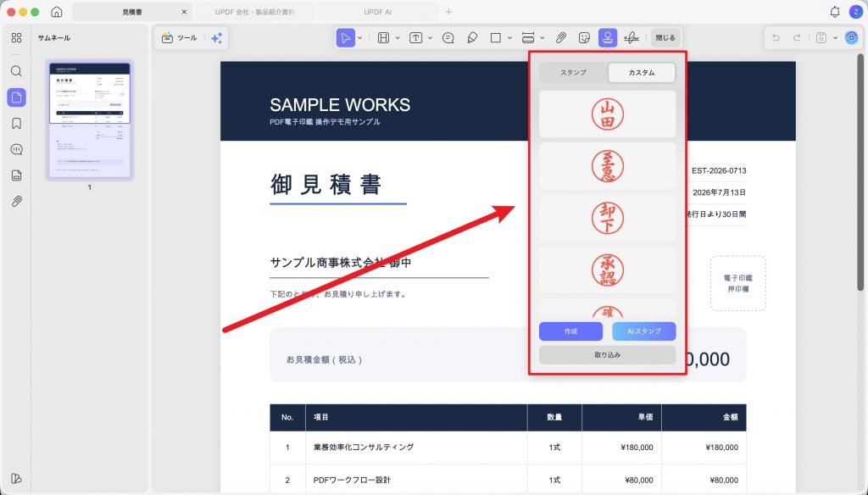
Task: Open notifications bell icon
Action: pyautogui.click(x=835, y=12)
